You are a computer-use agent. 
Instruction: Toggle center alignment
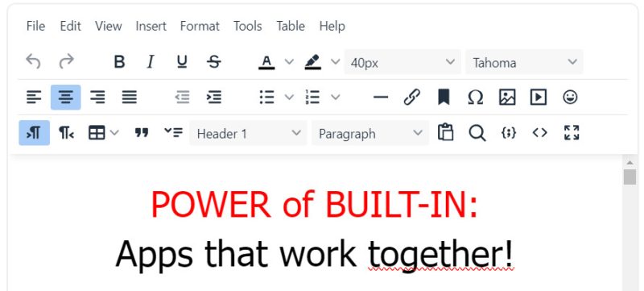66,97
